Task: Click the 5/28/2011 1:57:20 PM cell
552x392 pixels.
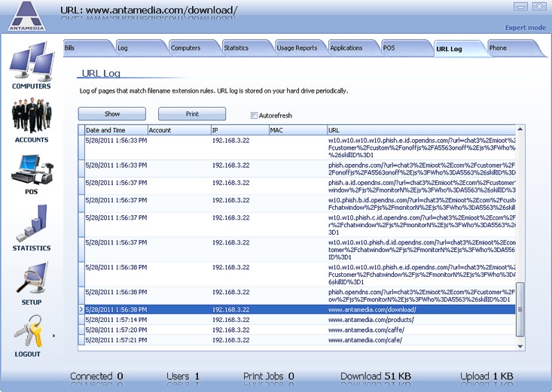Action: (116, 330)
